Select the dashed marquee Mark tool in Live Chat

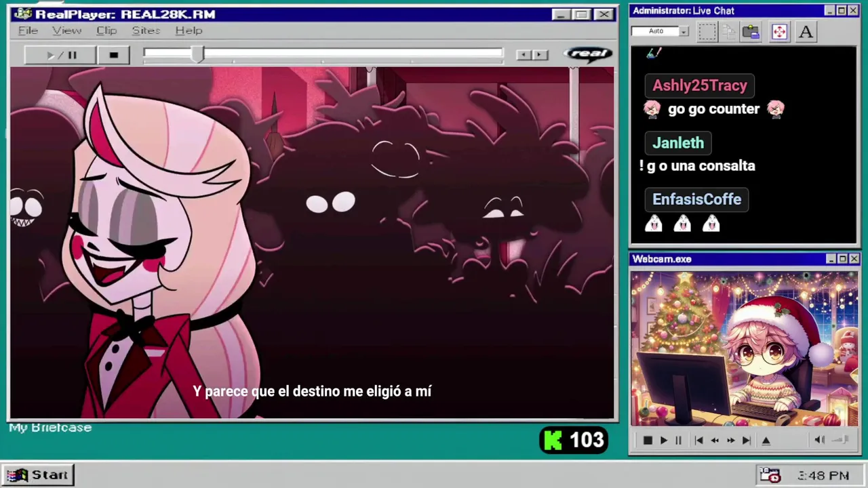[707, 32]
